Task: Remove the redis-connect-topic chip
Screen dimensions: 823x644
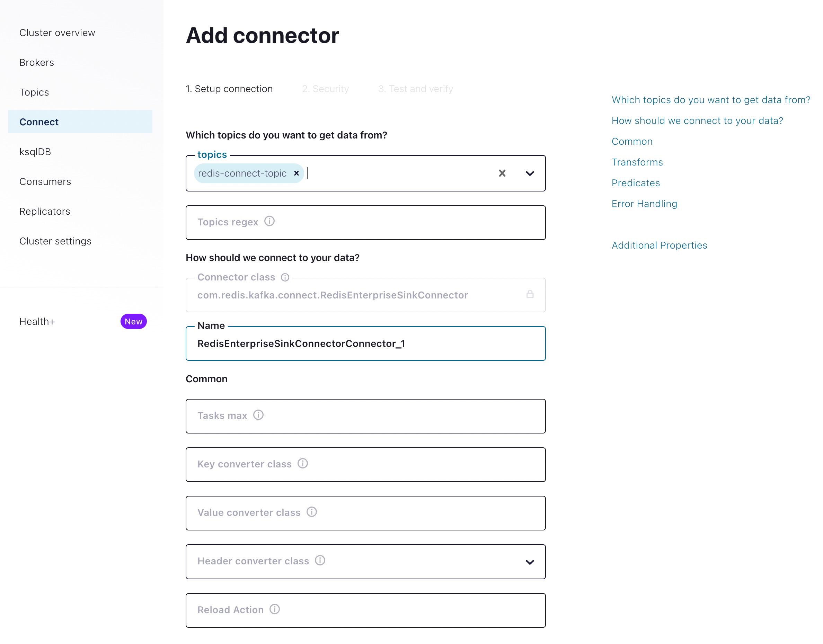Action: click(297, 173)
